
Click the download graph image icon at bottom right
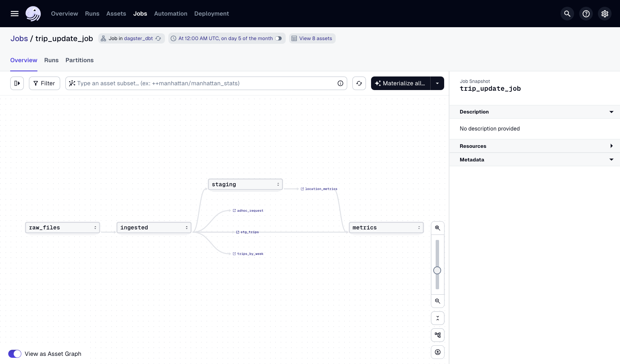[x=438, y=352]
